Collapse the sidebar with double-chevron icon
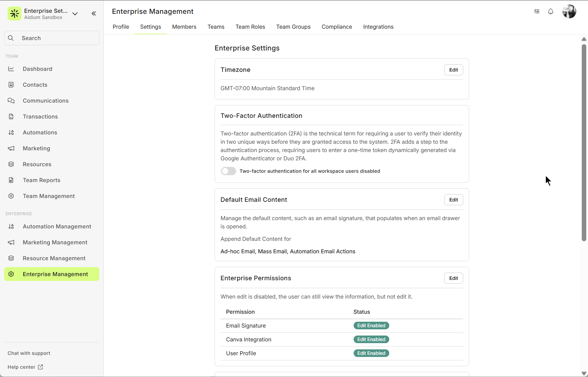This screenshot has height=377, width=588. (x=94, y=13)
